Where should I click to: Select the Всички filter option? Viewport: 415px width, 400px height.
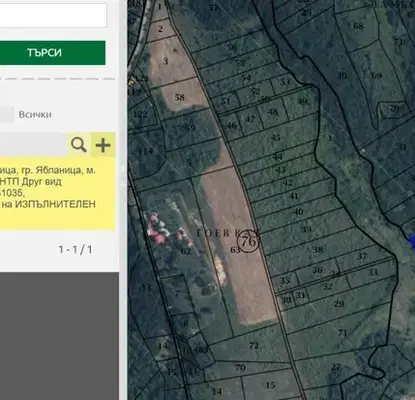click(35, 115)
